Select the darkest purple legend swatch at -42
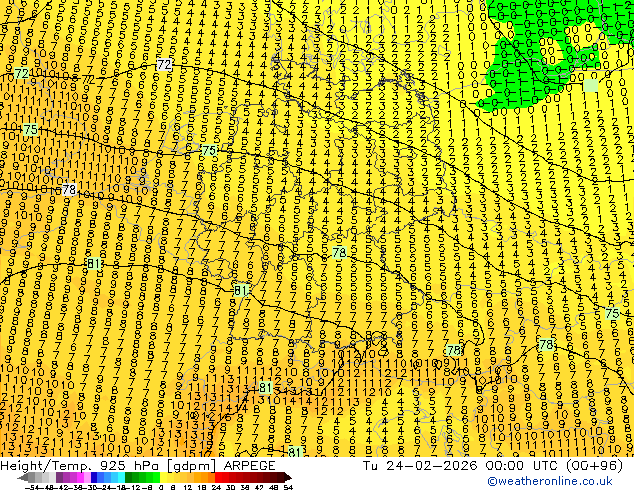This screenshot has height=490, width=634. click(x=59, y=477)
